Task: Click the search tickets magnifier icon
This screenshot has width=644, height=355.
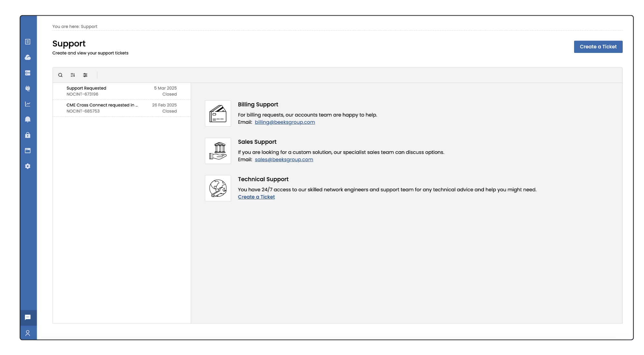Action: [60, 75]
